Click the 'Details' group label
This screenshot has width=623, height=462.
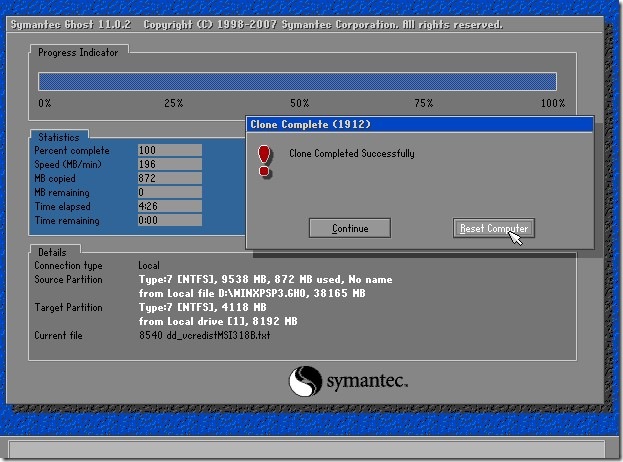52,252
